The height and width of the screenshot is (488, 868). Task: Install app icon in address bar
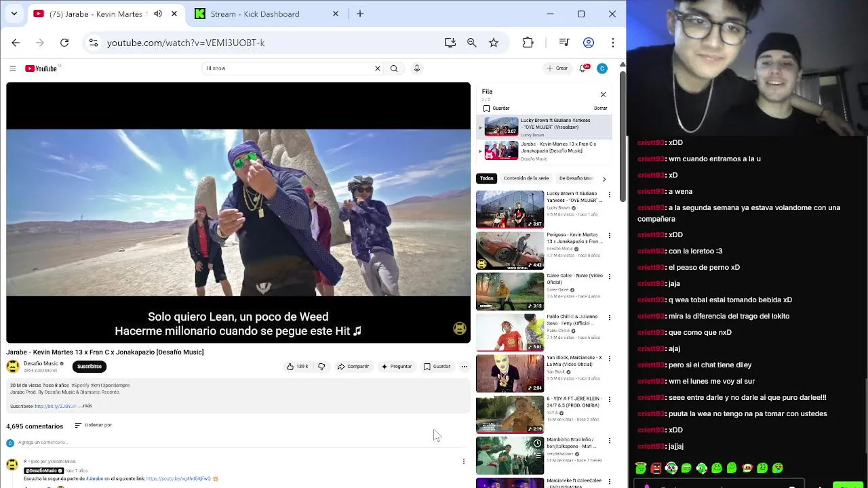coord(450,43)
